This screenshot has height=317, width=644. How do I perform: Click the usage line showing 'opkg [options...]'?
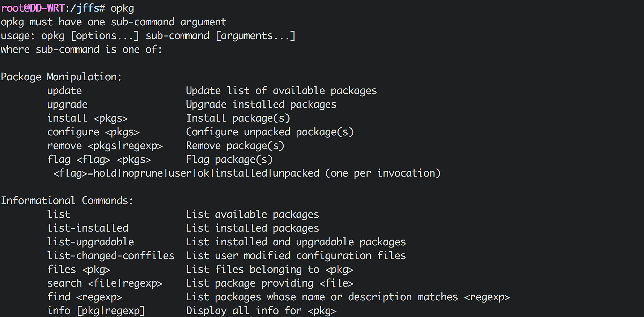point(148,36)
